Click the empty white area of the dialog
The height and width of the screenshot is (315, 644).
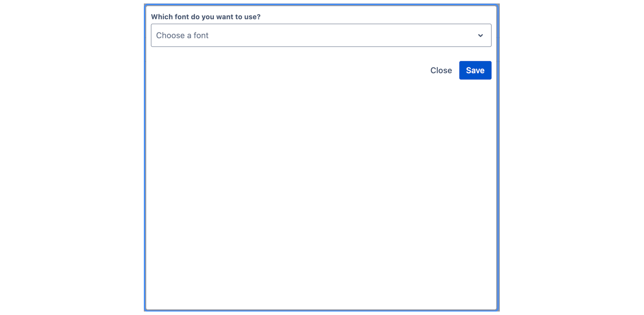click(321, 192)
